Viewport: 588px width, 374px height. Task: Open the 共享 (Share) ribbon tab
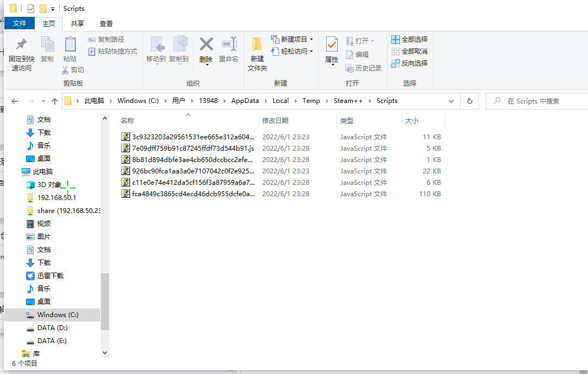pyautogui.click(x=77, y=23)
